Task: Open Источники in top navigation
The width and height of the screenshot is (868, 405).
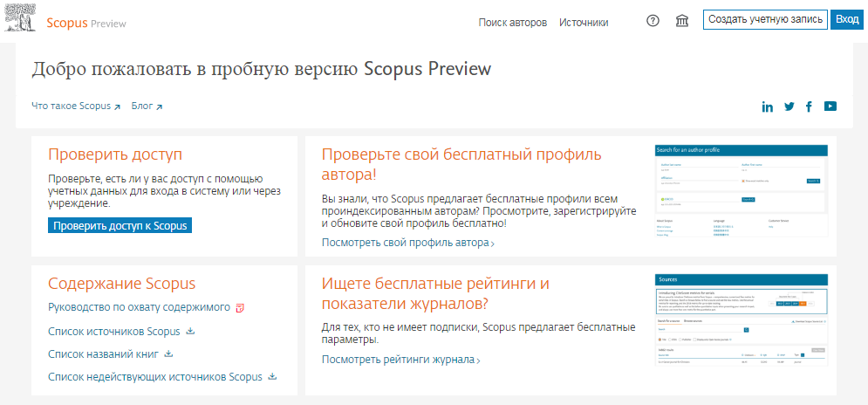Action: (584, 22)
